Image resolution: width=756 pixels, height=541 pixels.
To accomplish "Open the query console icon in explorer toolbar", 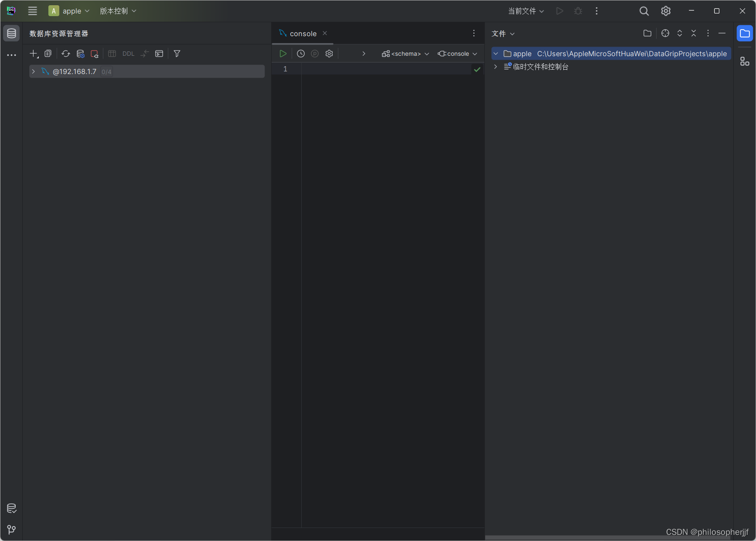I will [x=159, y=54].
